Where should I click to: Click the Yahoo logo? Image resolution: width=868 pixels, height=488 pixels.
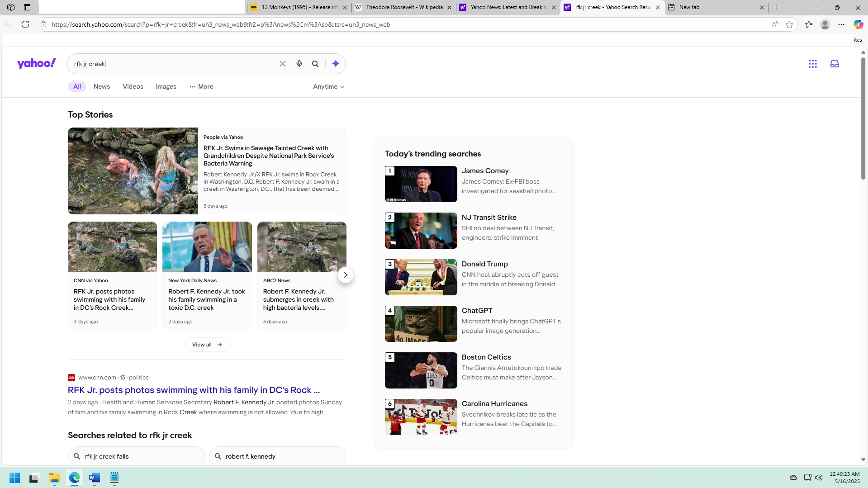(37, 64)
